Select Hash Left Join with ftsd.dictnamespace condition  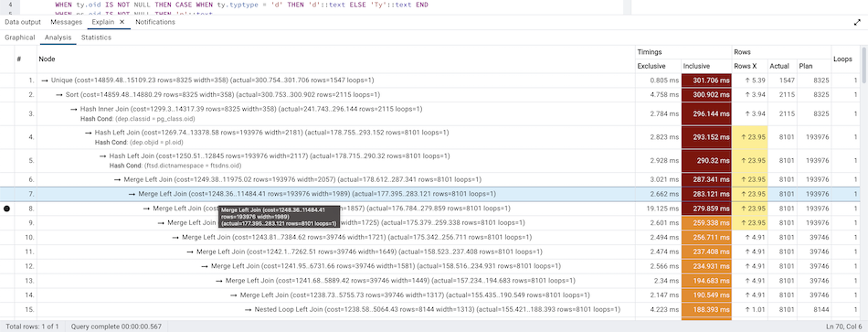335,161
